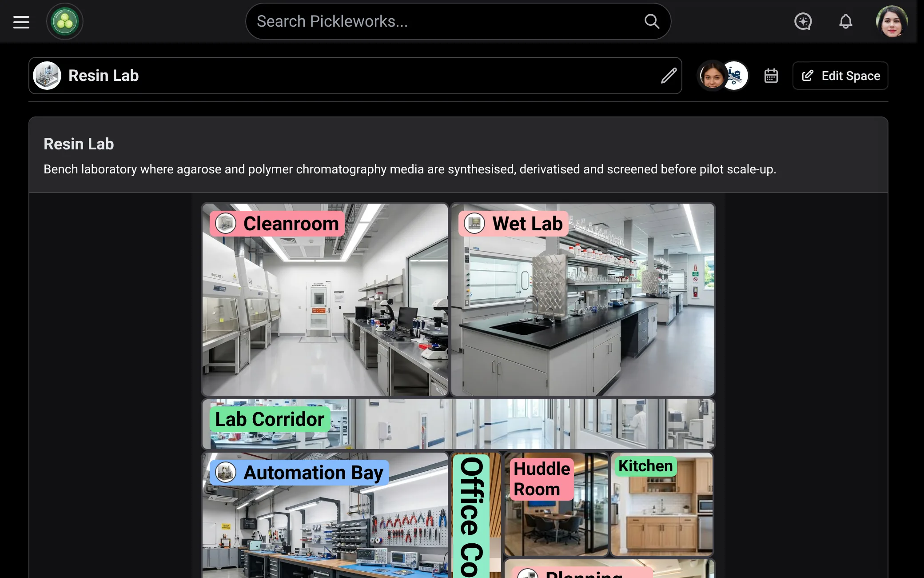Click the Resin Lab space avatar icon

click(47, 76)
